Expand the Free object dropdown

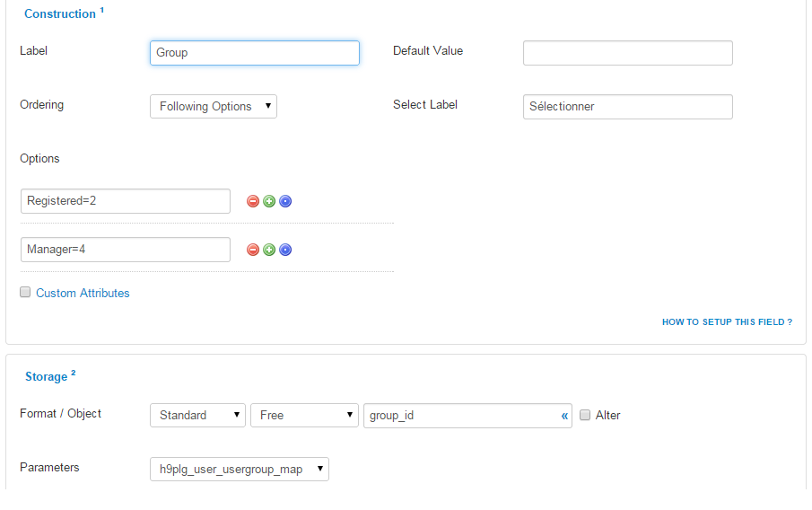coord(304,415)
